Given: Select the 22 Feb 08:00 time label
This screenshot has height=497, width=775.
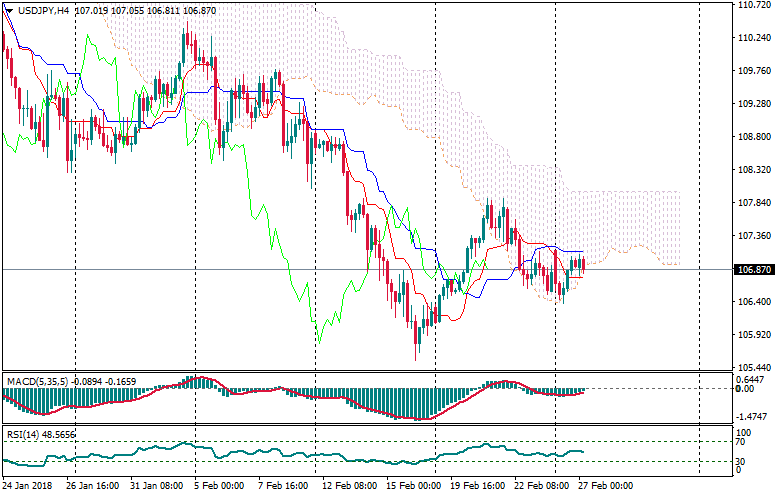Looking at the screenshot, I should pyautogui.click(x=539, y=485).
